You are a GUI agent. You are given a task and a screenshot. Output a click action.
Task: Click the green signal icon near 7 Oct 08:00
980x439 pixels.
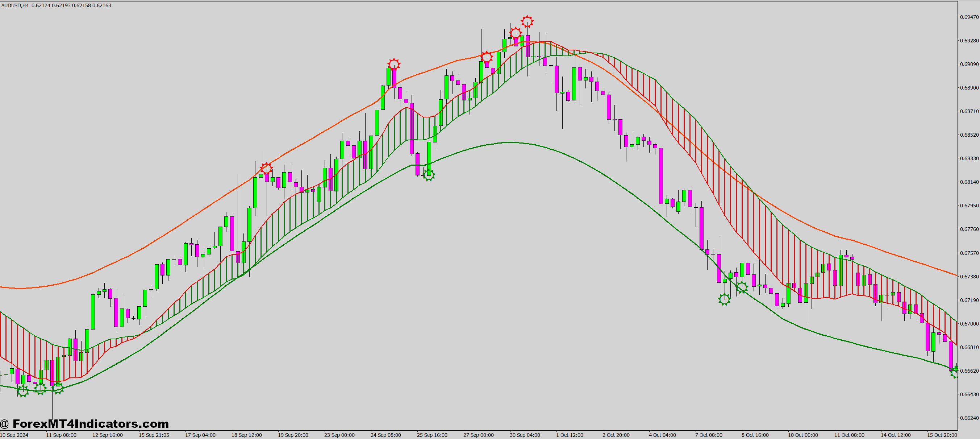(724, 300)
